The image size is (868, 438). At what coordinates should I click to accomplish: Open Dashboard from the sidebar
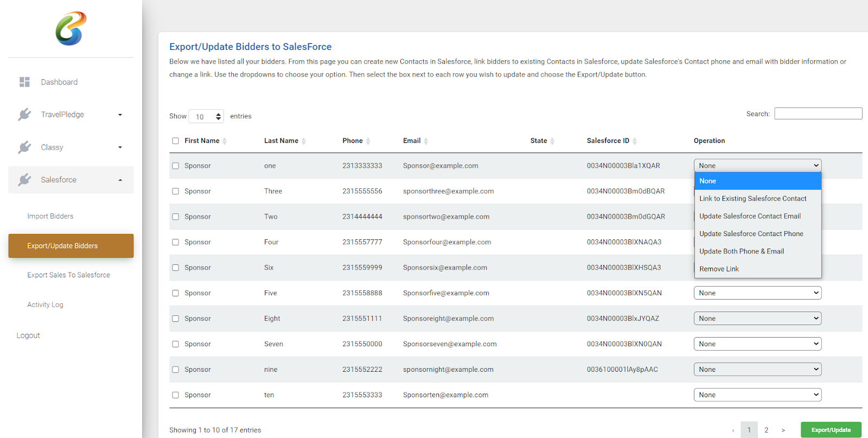[59, 82]
